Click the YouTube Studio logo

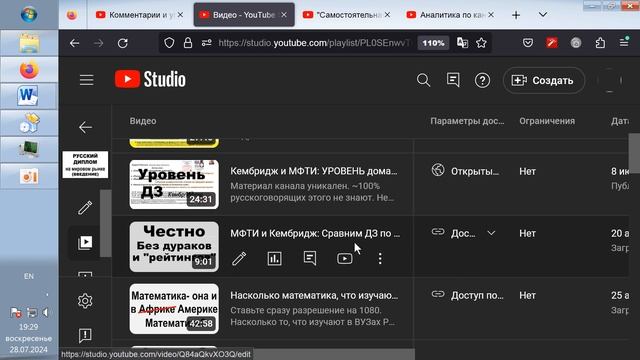coord(150,79)
